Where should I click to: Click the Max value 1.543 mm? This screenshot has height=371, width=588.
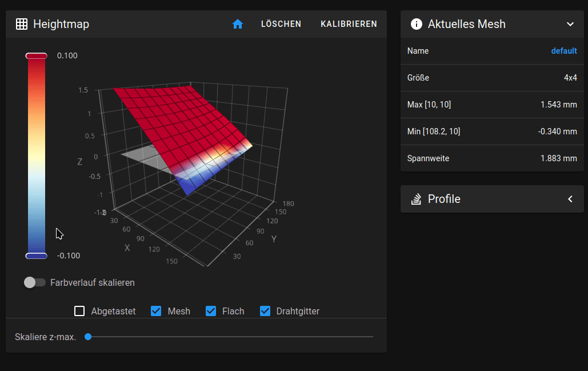tap(558, 105)
